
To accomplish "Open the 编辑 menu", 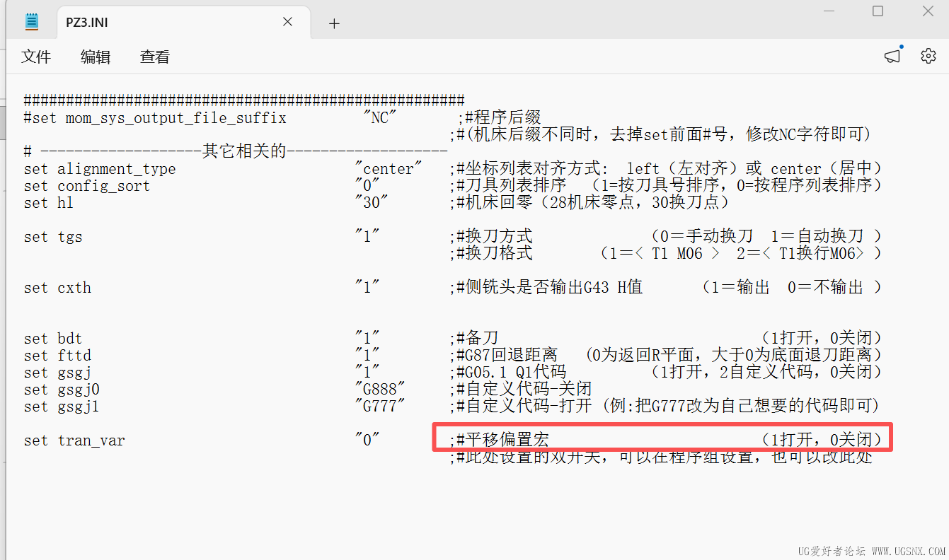I will (x=96, y=57).
